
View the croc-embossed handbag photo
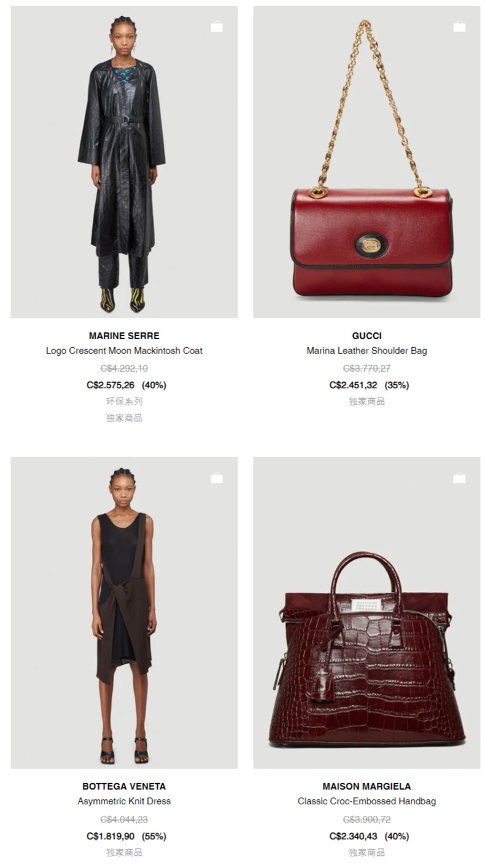click(x=367, y=613)
